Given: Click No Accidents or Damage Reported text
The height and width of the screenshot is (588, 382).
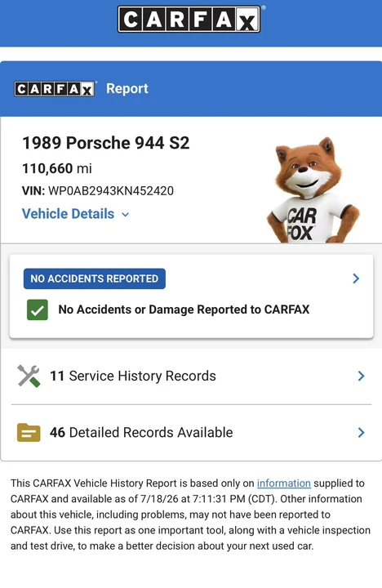Looking at the screenshot, I should click(x=184, y=310).
